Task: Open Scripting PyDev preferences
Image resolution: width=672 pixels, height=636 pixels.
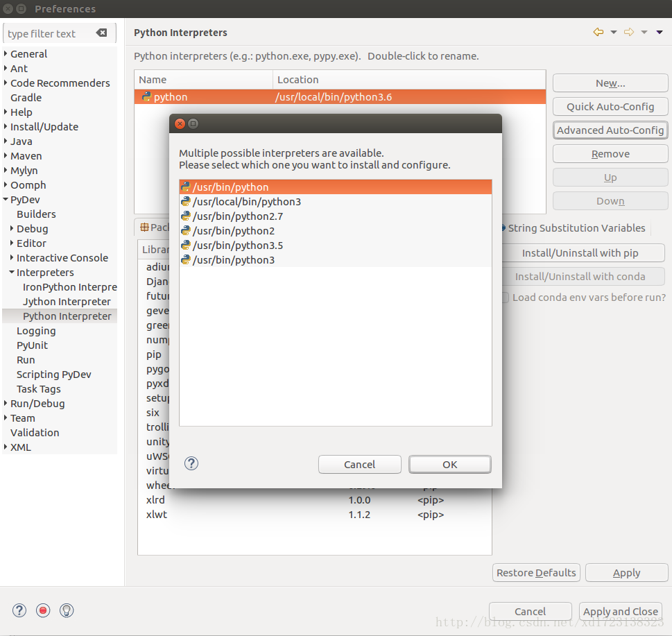Action: coord(53,374)
